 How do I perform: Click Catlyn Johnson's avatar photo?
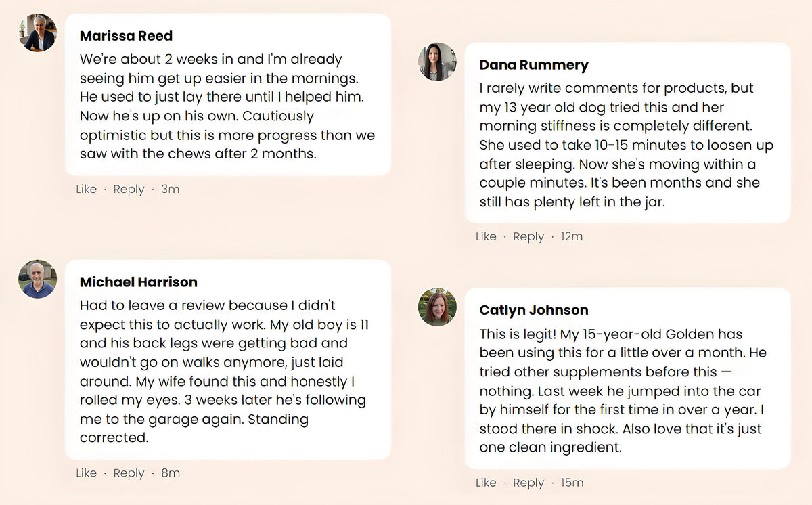click(437, 307)
